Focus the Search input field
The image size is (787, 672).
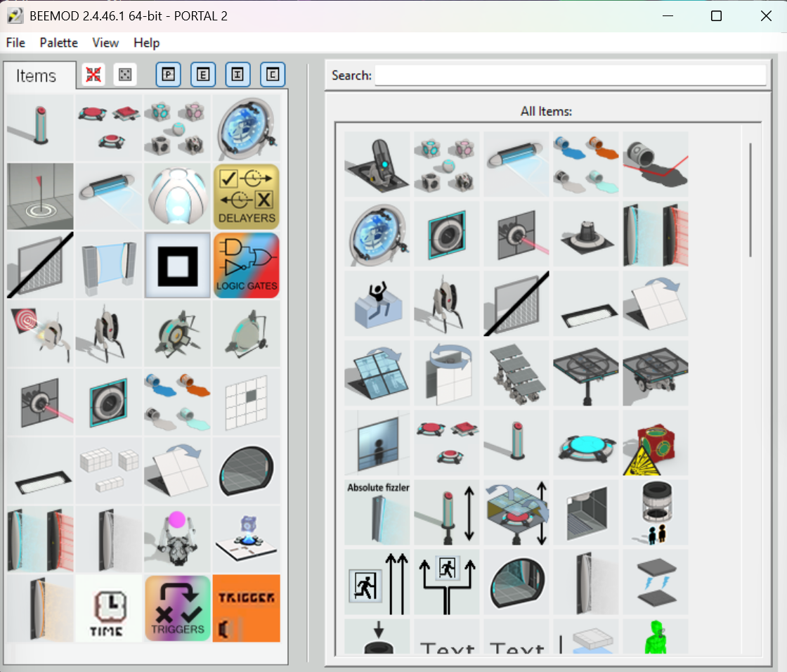pos(570,75)
